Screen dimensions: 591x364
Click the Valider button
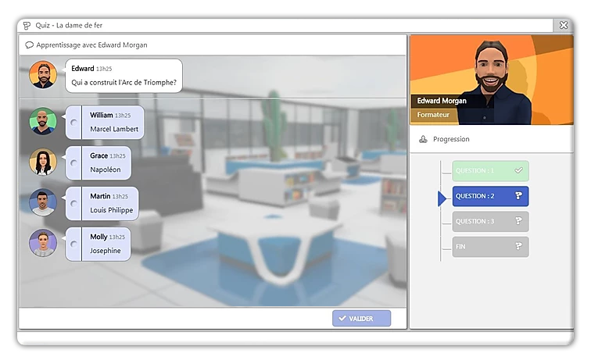pyautogui.click(x=361, y=319)
